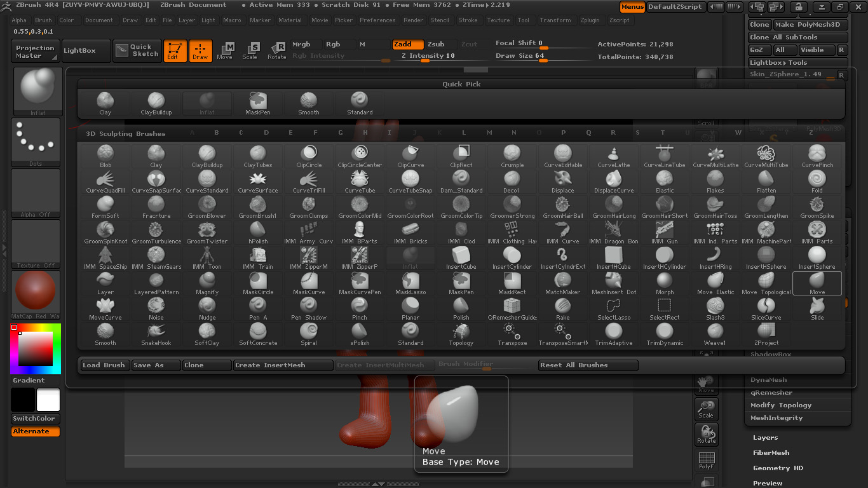Viewport: 868px width, 488px height.
Task: Select the ClayTubes brush
Action: [x=258, y=156]
